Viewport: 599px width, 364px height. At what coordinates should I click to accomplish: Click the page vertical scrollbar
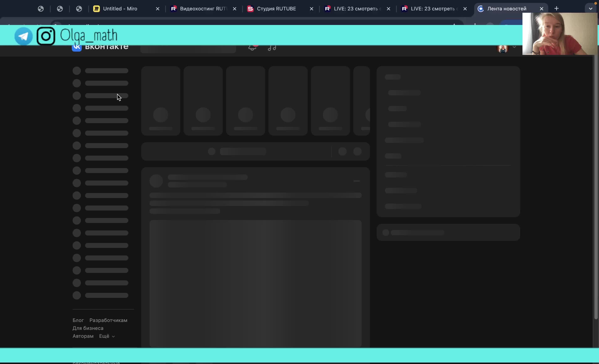[x=596, y=187]
